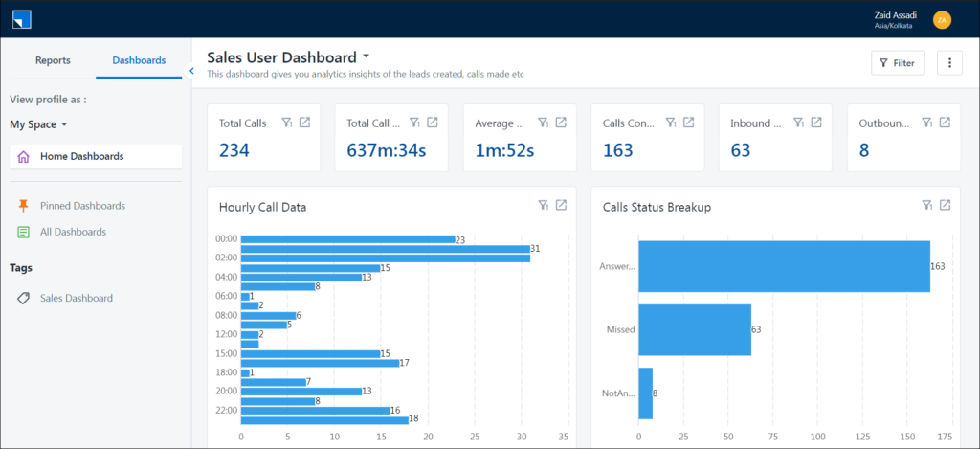Expand the Hourly Call Data chart
Viewport: 980px width, 449px height.
561,205
